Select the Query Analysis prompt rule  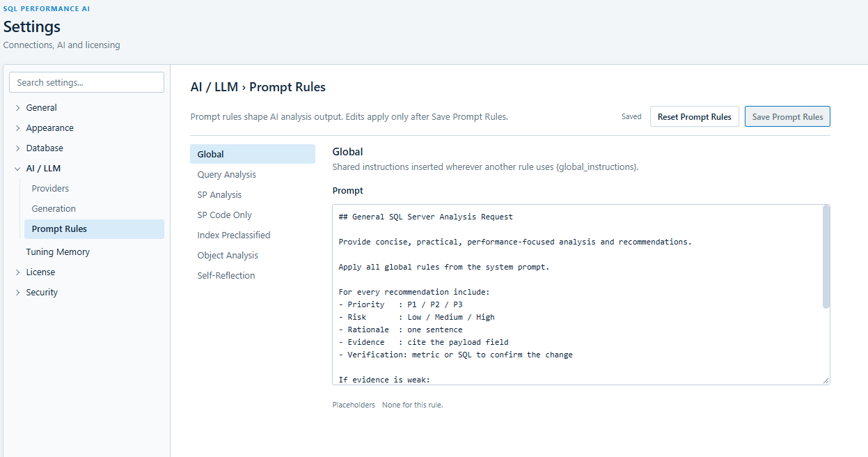click(x=253, y=174)
